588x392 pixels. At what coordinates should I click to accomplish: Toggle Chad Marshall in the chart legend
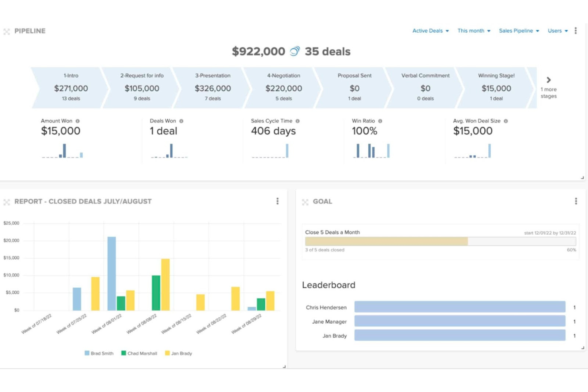click(139, 353)
